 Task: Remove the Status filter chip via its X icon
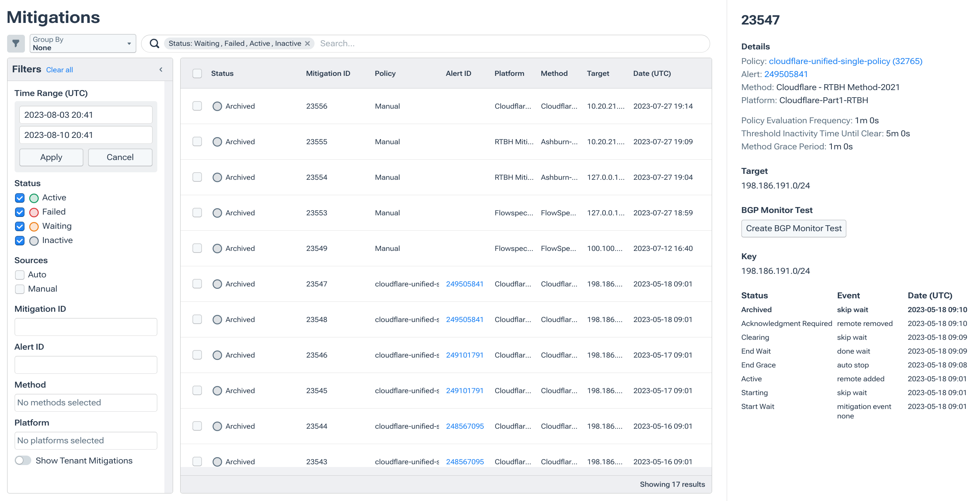[307, 43]
